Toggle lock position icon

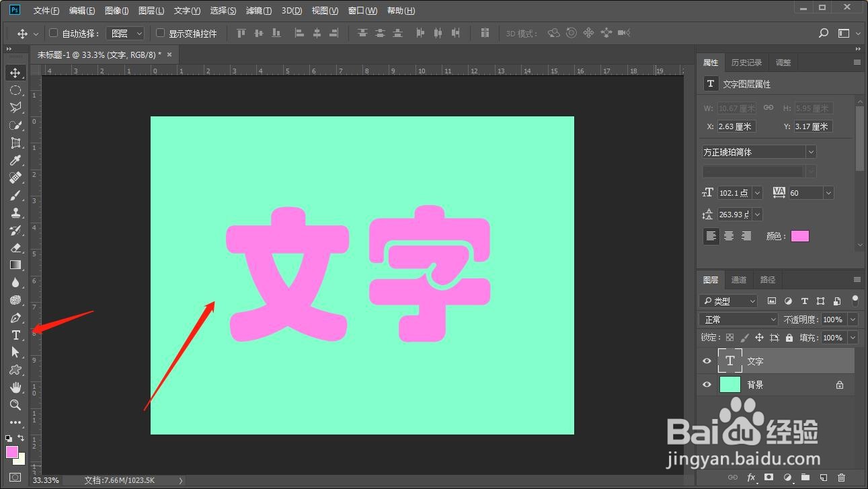(x=759, y=338)
